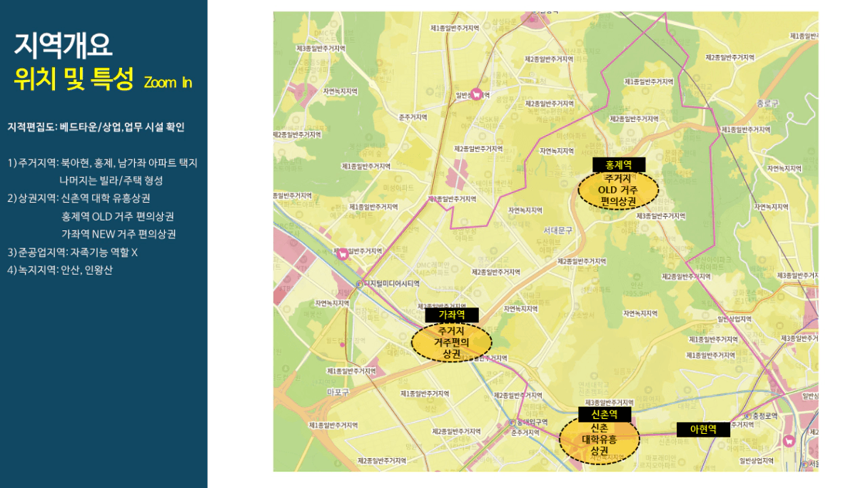Select the black 가좌역 label
Image resolution: width=868 pixels, height=488 pixels.
point(452,315)
